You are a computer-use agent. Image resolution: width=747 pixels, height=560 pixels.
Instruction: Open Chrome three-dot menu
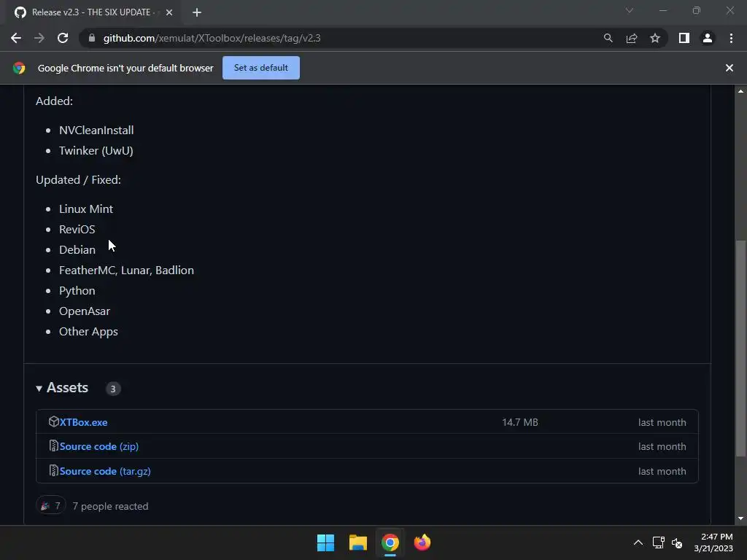tap(731, 38)
